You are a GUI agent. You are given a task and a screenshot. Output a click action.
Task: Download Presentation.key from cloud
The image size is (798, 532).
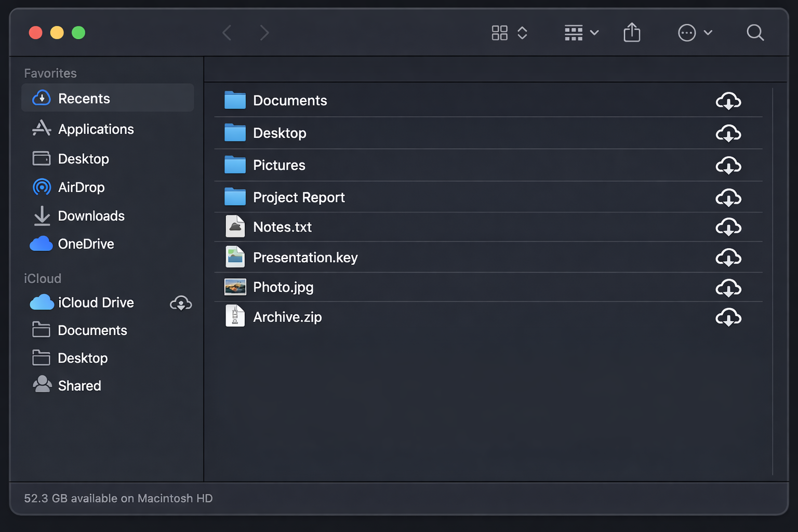728,258
